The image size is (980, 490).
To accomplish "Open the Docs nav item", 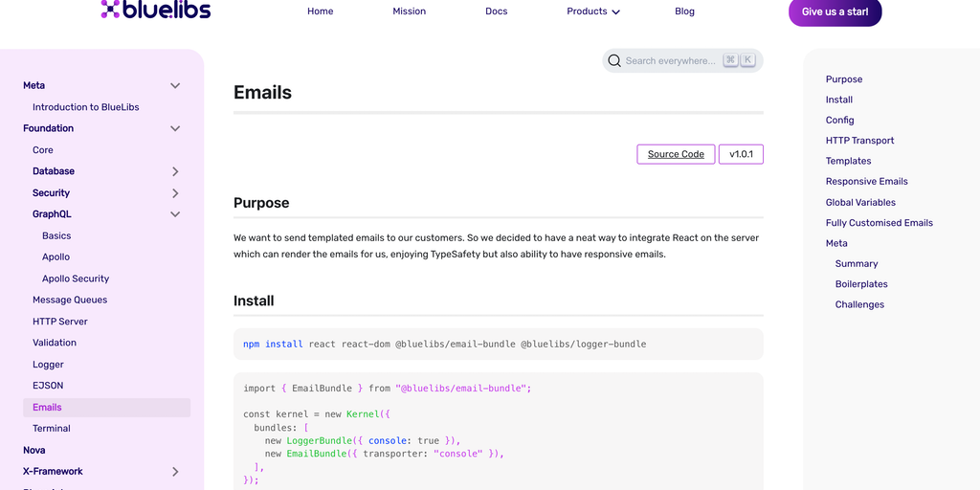I will tap(497, 11).
